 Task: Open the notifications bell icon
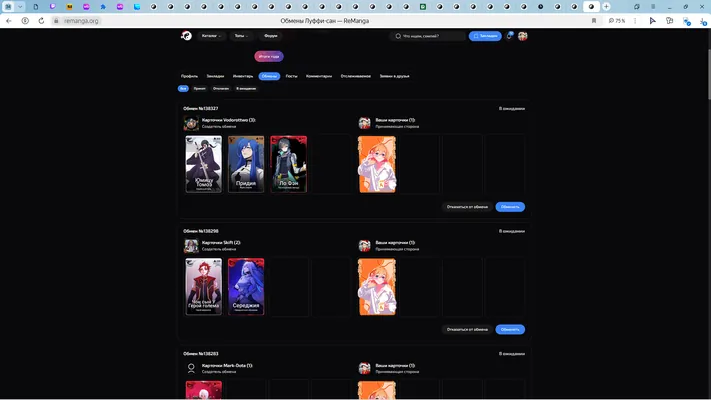click(509, 36)
